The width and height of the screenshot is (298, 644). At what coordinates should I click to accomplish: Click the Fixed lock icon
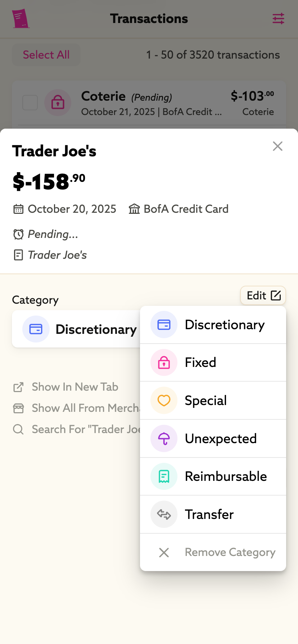(x=164, y=363)
